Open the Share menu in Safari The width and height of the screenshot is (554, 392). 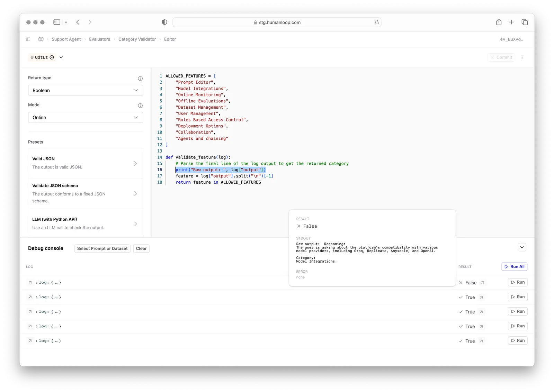tap(499, 22)
